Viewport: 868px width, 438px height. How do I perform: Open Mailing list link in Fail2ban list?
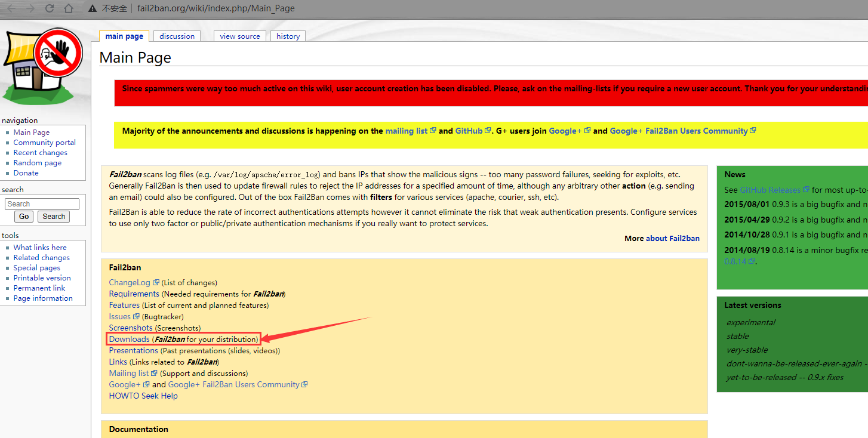point(129,373)
